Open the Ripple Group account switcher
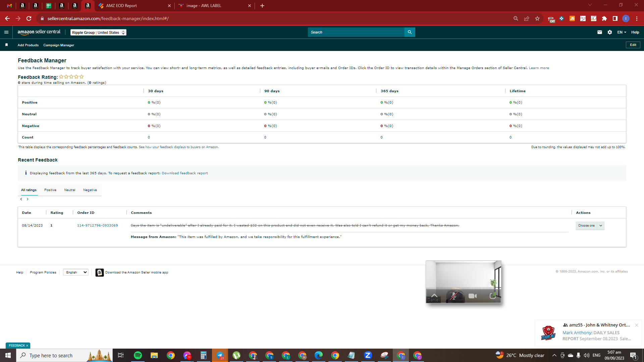Image resolution: width=644 pixels, height=362 pixels. pyautogui.click(x=98, y=33)
